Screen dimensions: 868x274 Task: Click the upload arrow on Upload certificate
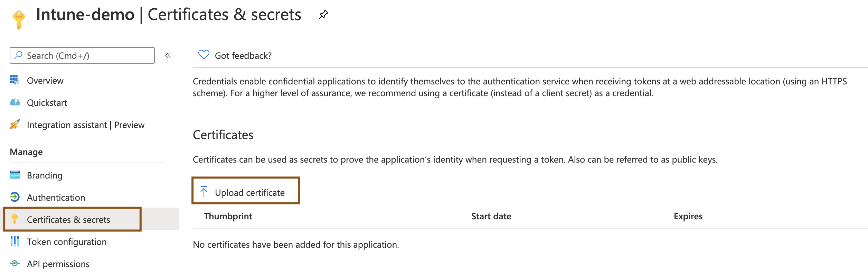pos(204,191)
